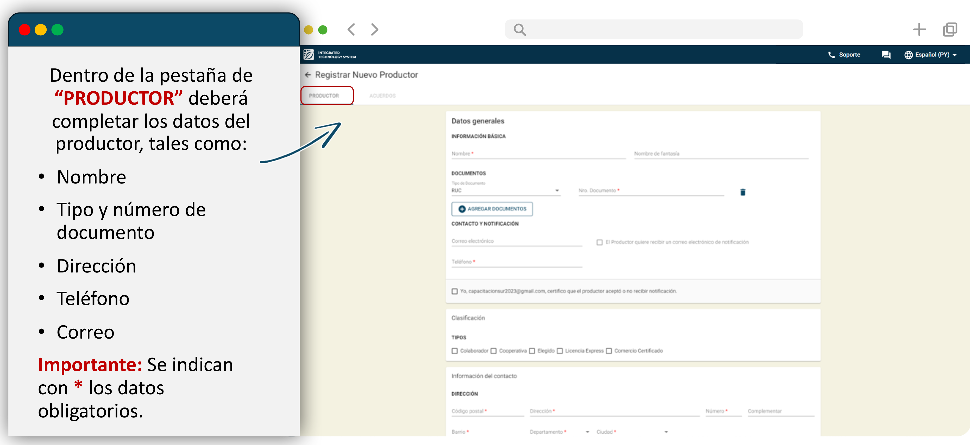Click the browser back arrow
980x445 pixels.
[351, 29]
